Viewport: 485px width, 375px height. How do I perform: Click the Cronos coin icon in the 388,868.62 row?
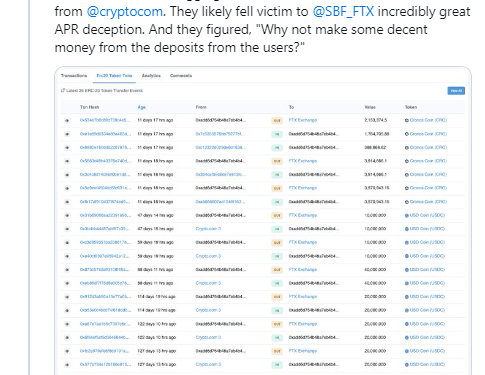[407, 148]
